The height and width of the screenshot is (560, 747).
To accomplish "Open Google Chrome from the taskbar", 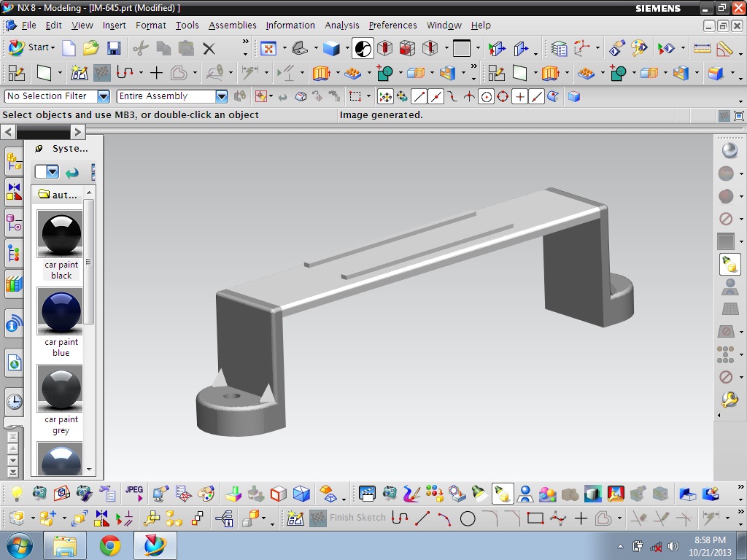I will pyautogui.click(x=110, y=545).
